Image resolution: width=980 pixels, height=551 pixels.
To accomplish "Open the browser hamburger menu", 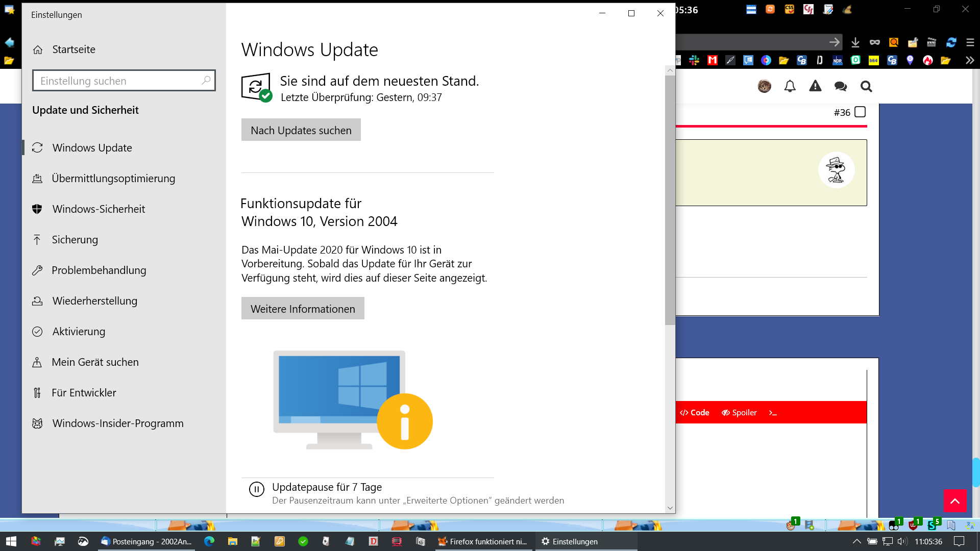I will (970, 42).
